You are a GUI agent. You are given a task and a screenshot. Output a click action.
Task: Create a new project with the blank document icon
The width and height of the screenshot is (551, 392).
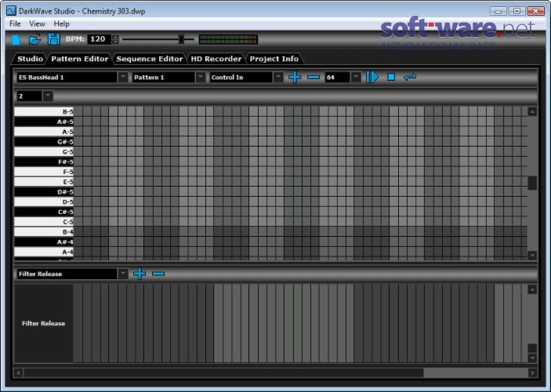[x=16, y=40]
